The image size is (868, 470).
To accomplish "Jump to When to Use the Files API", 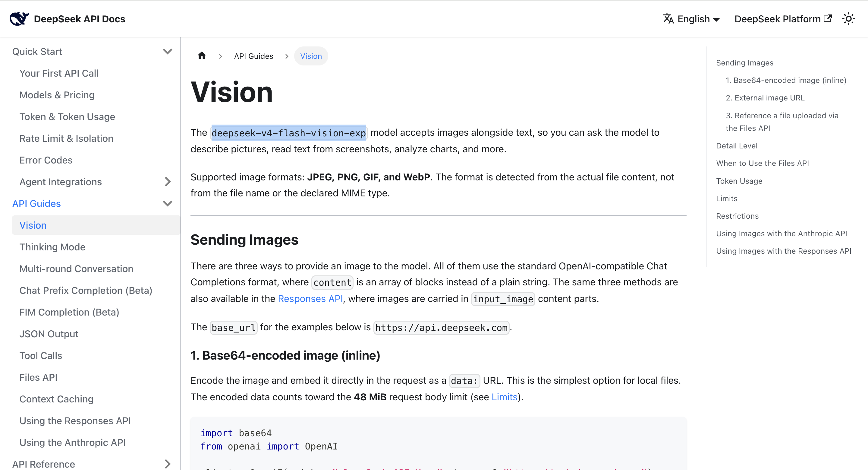I will pyautogui.click(x=762, y=163).
